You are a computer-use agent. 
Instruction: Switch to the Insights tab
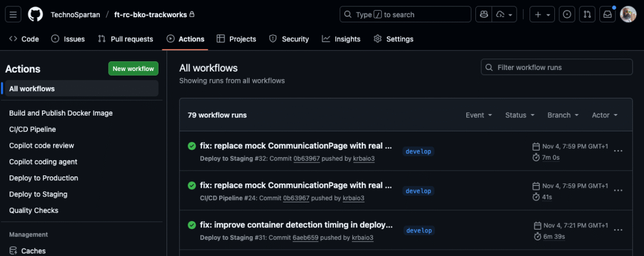[341, 39]
